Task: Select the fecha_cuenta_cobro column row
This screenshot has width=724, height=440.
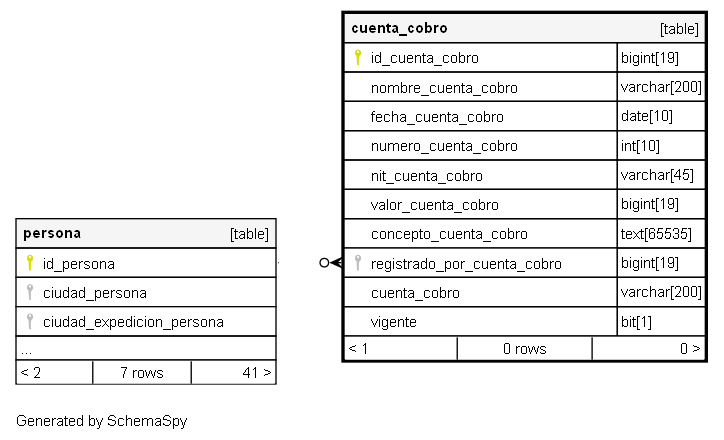Action: (437, 117)
